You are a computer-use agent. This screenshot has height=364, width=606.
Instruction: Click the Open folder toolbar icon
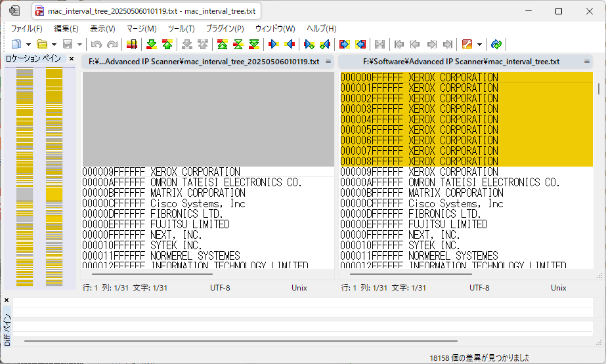tap(42, 45)
